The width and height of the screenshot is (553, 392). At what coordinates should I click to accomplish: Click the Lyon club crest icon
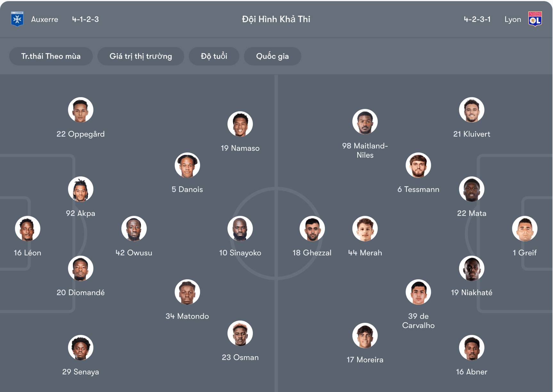pyautogui.click(x=535, y=19)
